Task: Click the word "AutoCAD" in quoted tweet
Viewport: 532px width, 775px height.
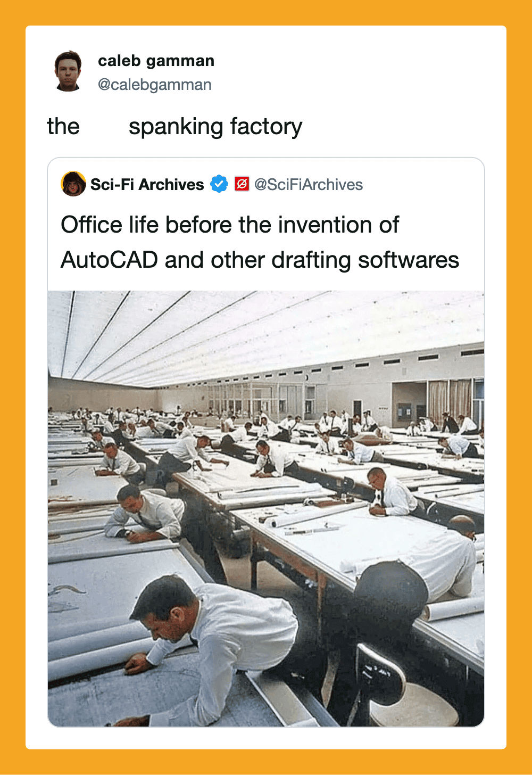Action: tap(109, 260)
